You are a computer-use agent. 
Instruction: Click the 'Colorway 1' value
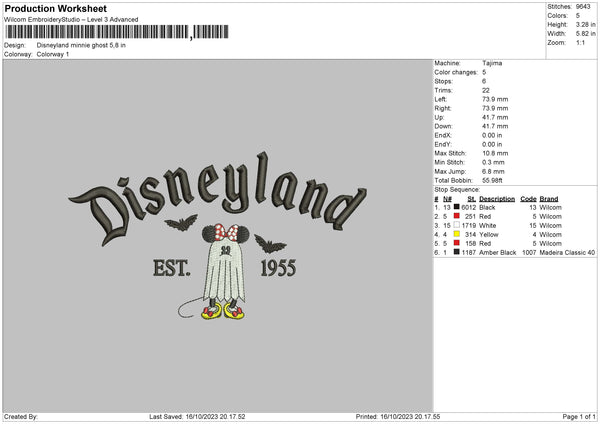pyautogui.click(x=53, y=54)
